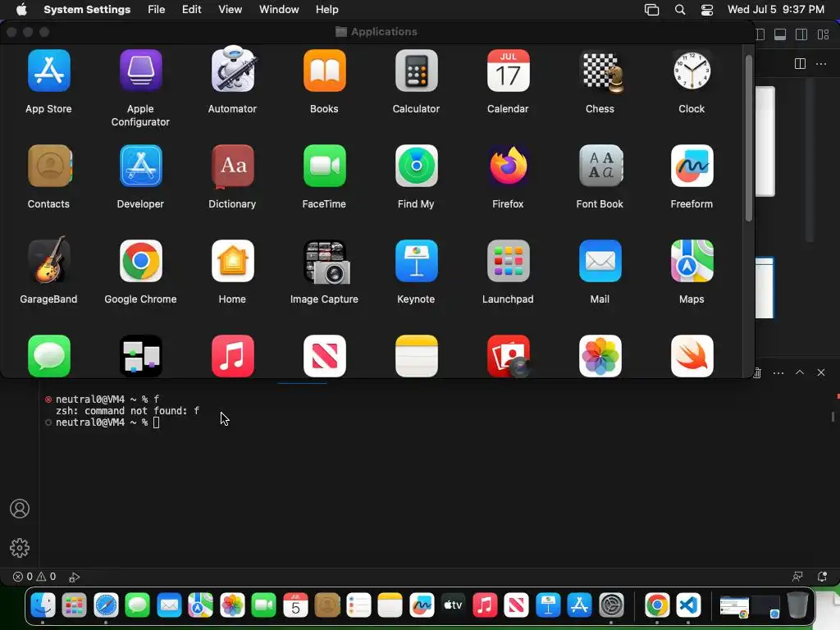Open Spotlight search in menu bar

(680, 10)
